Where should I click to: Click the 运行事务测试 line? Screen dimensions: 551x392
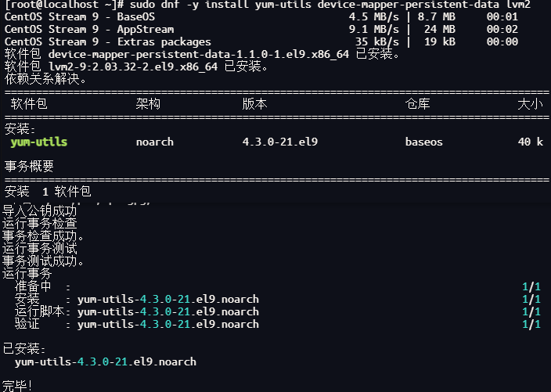point(39,249)
